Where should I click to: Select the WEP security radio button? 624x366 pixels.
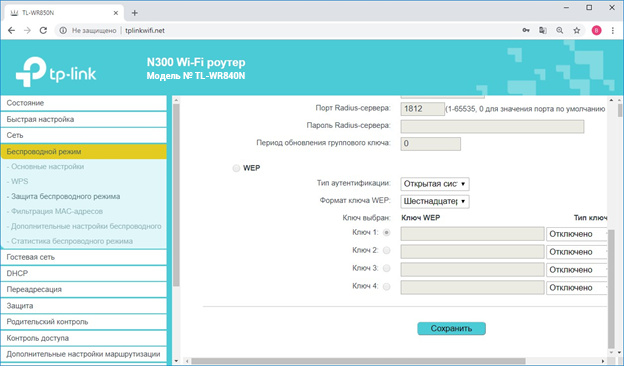coord(236,168)
